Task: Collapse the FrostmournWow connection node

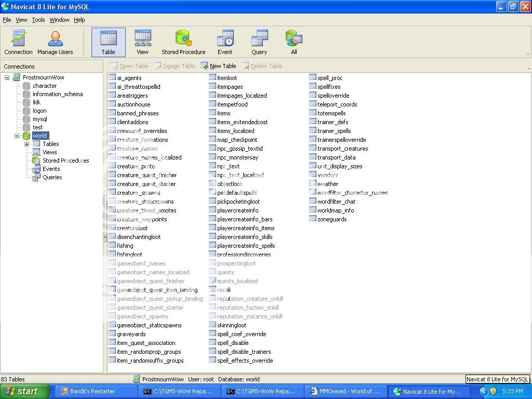Action: (7, 77)
